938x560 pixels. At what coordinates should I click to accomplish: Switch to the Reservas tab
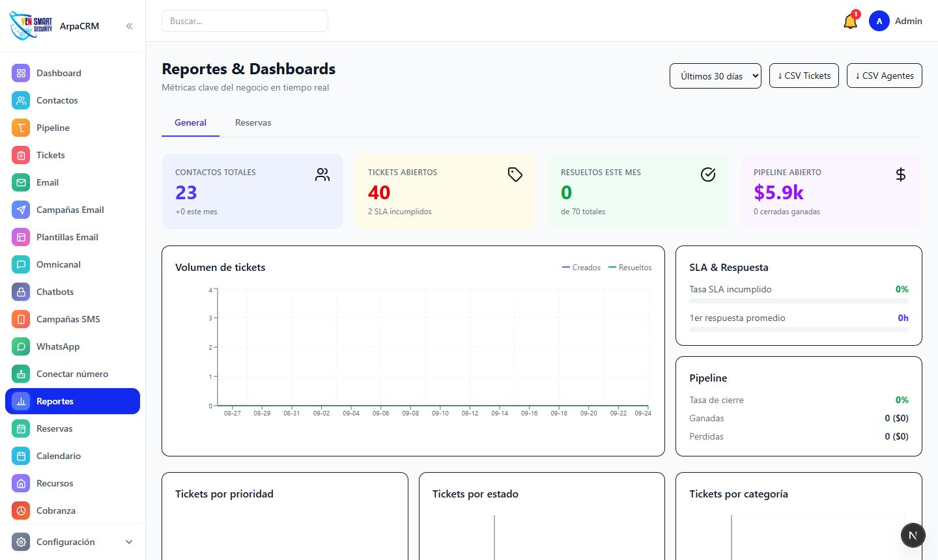coord(253,122)
